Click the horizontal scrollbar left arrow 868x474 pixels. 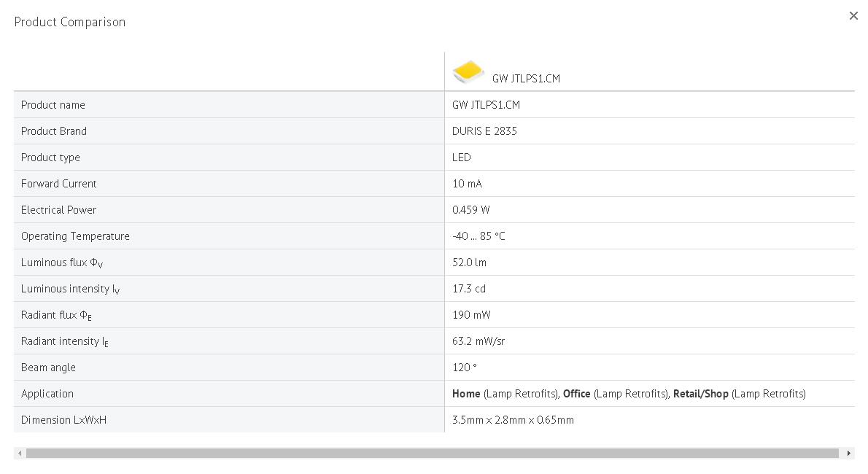click(20, 454)
